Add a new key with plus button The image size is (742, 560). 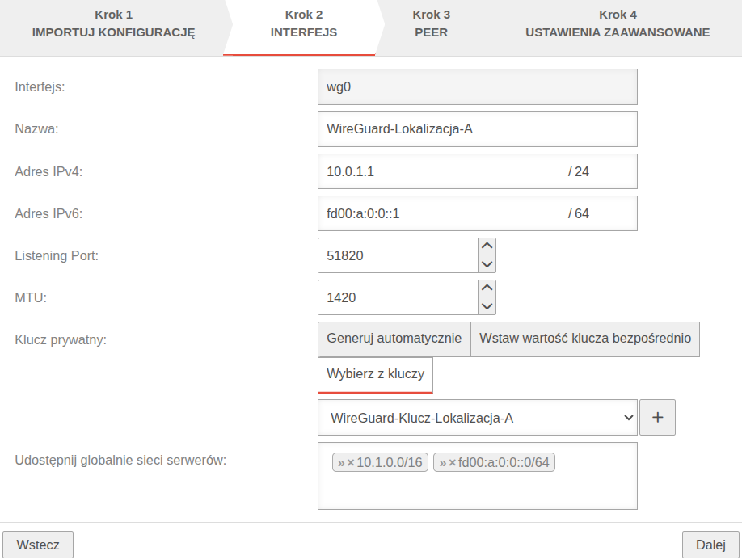[x=657, y=418]
